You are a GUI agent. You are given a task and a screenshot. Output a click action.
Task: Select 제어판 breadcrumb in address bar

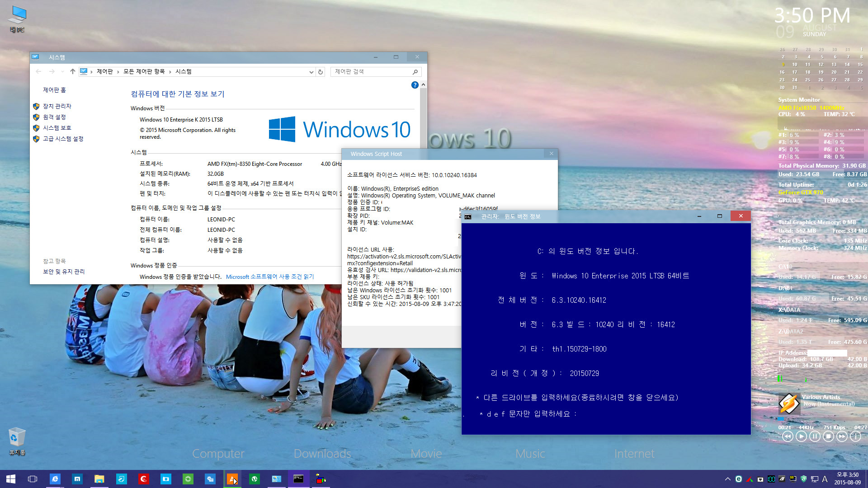(105, 71)
